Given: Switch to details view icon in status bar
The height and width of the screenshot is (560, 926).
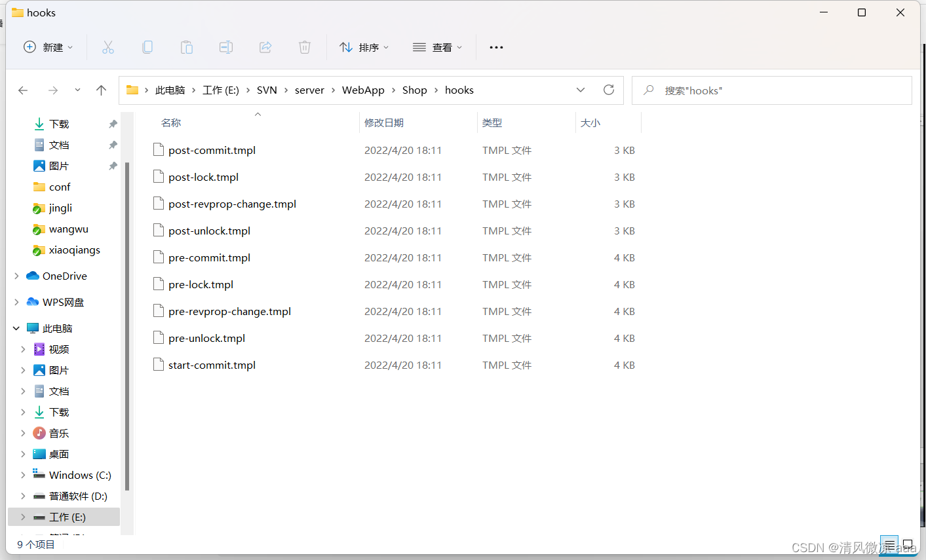Looking at the screenshot, I should coord(889,545).
